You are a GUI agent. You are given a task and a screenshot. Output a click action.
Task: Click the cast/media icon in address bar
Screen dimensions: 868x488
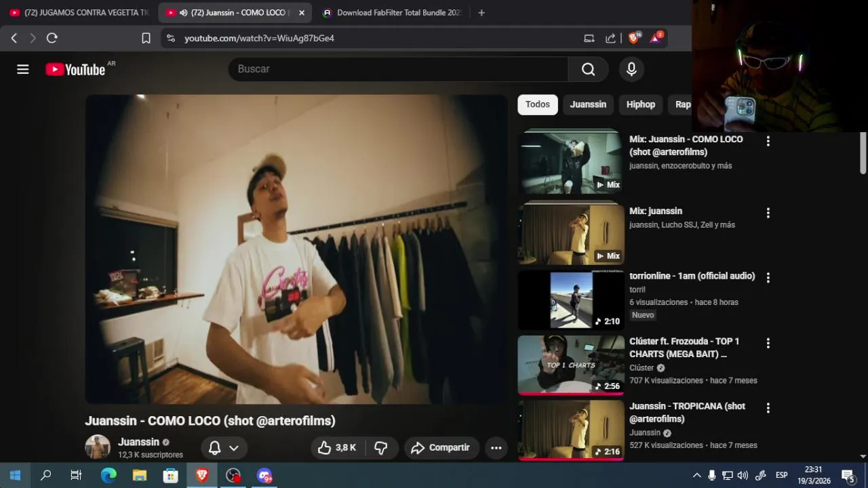589,38
